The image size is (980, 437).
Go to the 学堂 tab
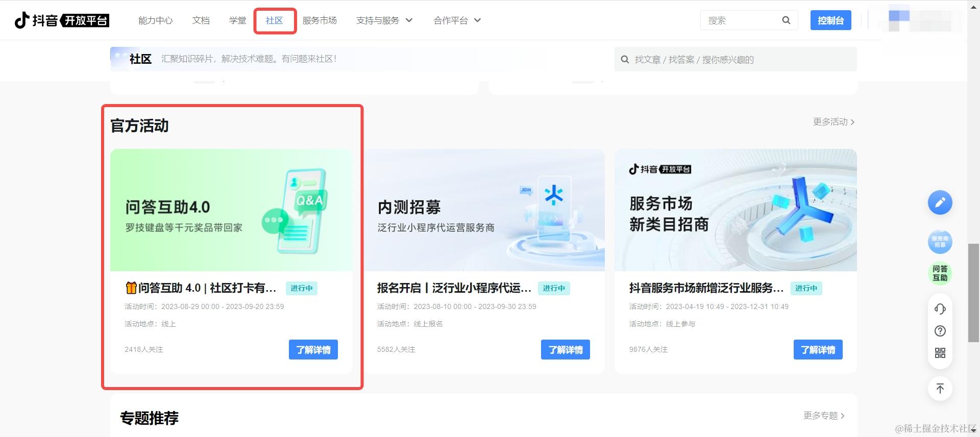pos(238,20)
